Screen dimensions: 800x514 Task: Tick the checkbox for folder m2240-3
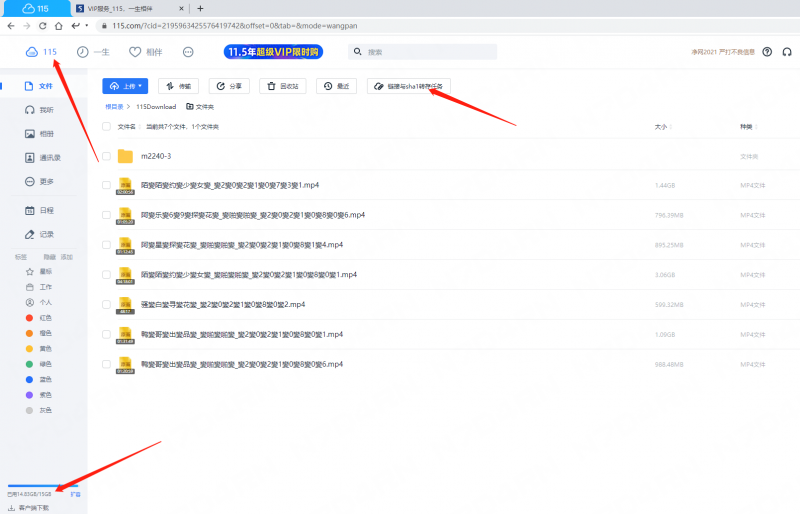point(106,156)
